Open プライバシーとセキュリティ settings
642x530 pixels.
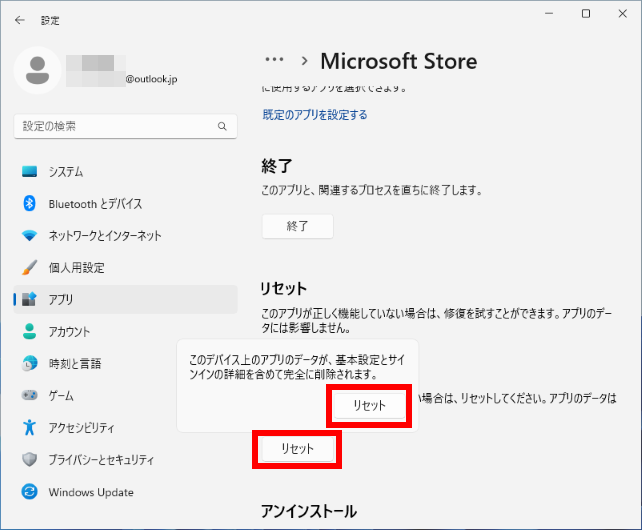(125, 460)
